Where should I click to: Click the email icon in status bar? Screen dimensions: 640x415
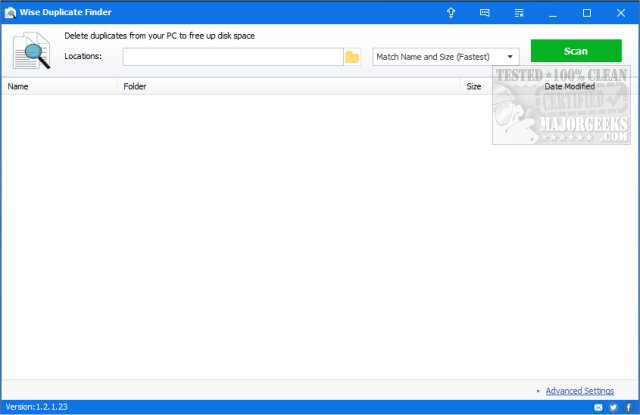click(599, 407)
